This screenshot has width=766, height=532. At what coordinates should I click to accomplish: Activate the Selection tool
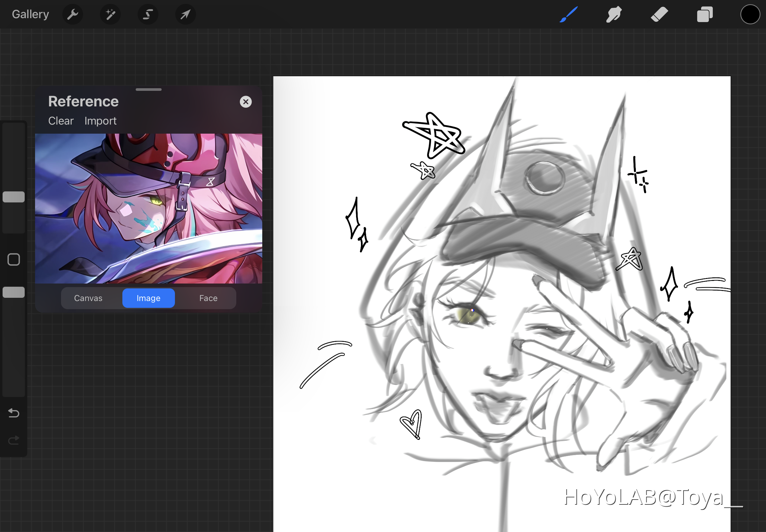[x=148, y=14]
